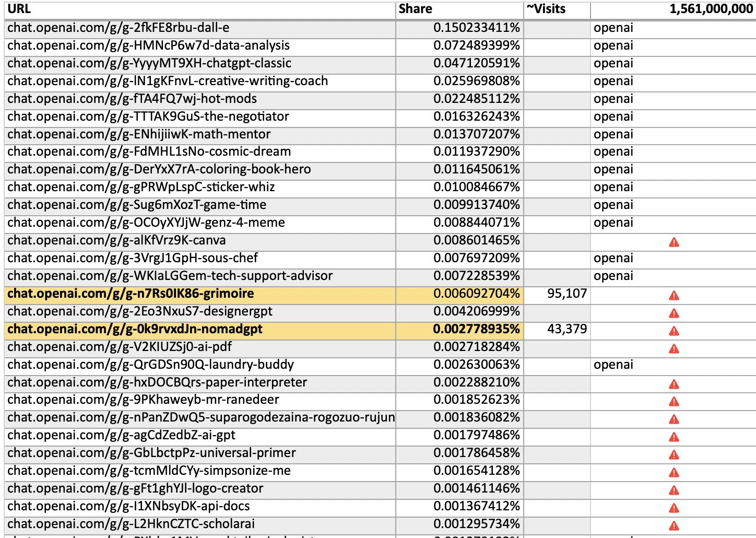756x538 pixels.
Task: Select the api-docs URL cell
Action: click(x=200, y=507)
